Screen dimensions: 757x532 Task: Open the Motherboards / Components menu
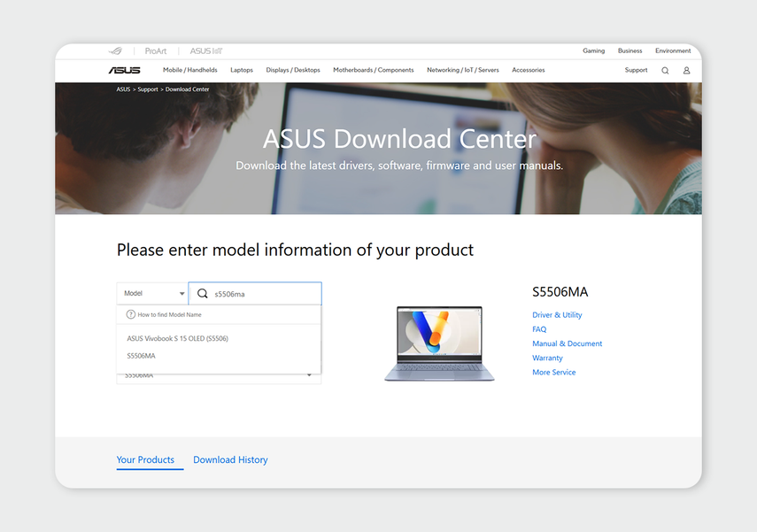(x=374, y=70)
